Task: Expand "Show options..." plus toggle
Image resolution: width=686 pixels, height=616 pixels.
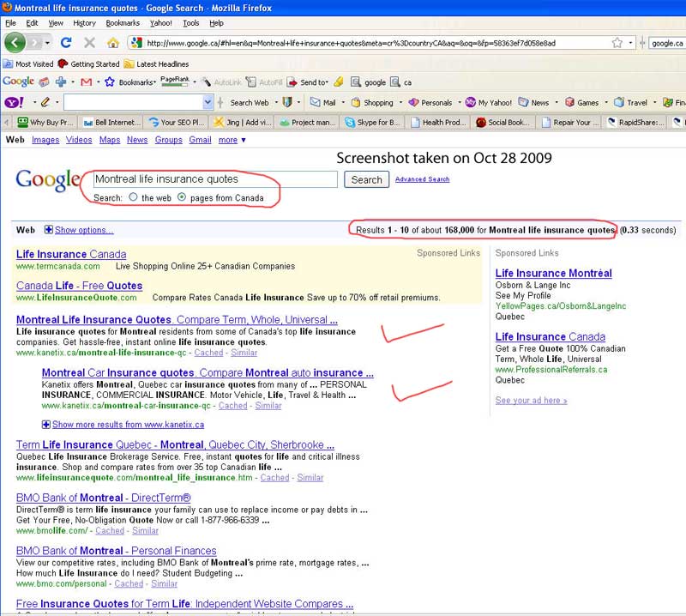Action: click(48, 230)
